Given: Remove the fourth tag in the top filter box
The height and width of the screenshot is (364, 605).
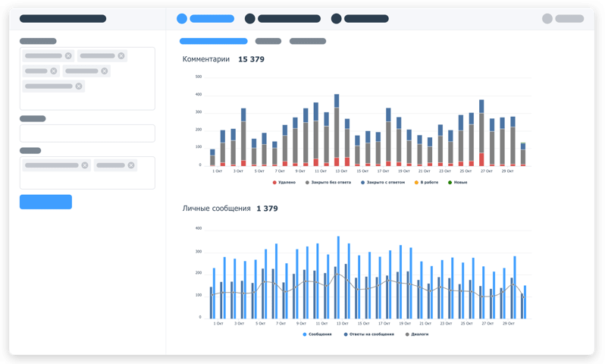Looking at the screenshot, I should click(105, 71).
